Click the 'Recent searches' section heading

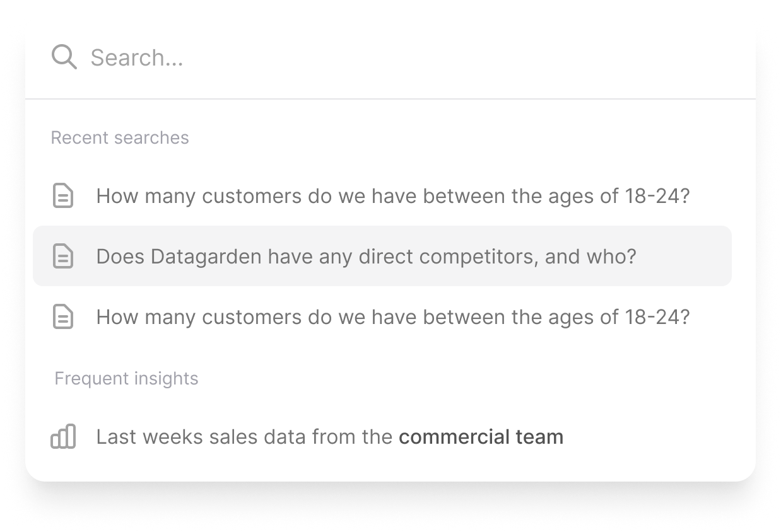120,137
